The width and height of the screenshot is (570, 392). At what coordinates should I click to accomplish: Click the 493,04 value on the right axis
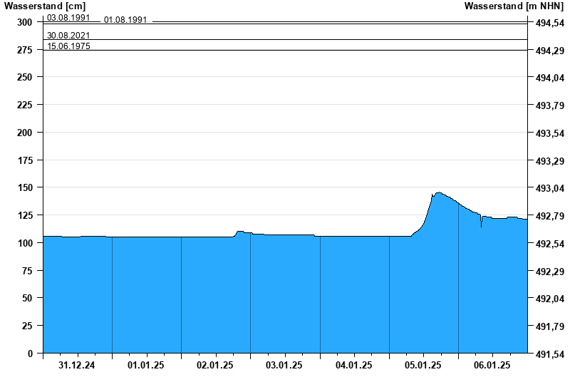[549, 188]
